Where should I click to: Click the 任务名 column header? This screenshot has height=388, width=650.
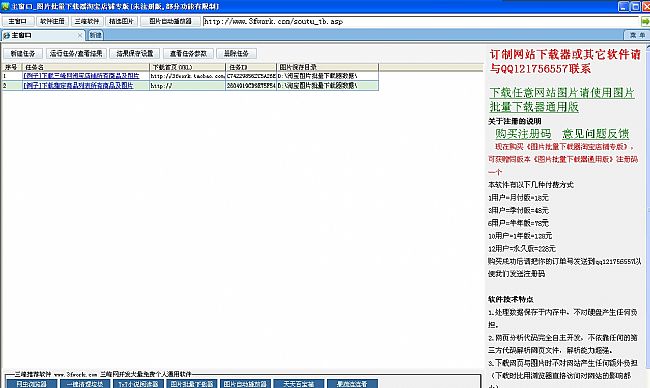(86, 67)
